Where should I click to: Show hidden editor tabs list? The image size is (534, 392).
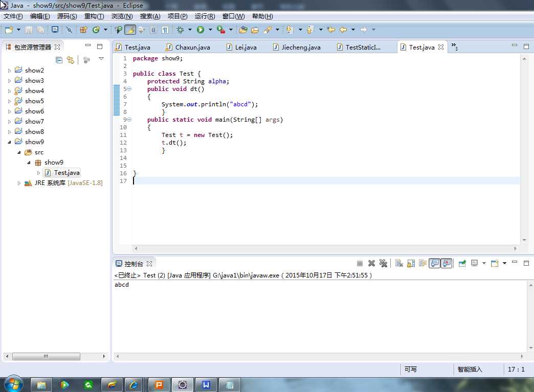coord(454,46)
